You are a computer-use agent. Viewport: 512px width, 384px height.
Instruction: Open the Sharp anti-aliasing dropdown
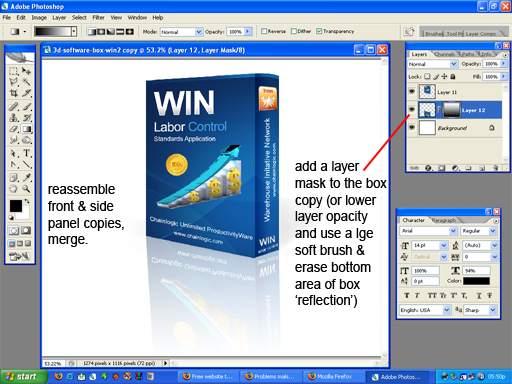(480, 310)
